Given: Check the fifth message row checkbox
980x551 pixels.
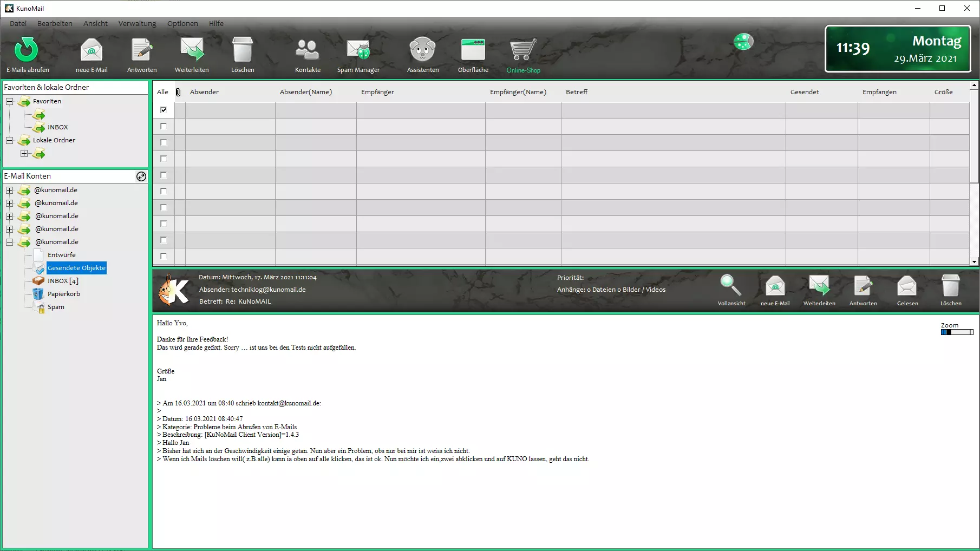Looking at the screenshot, I should [164, 175].
